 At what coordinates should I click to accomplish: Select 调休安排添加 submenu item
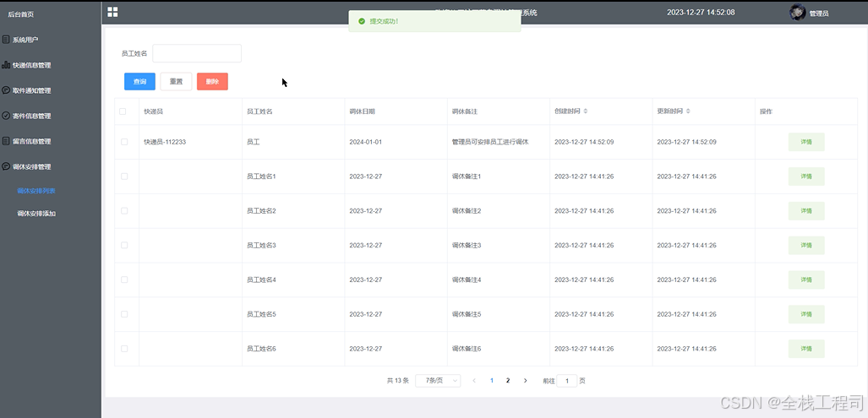[x=36, y=214]
